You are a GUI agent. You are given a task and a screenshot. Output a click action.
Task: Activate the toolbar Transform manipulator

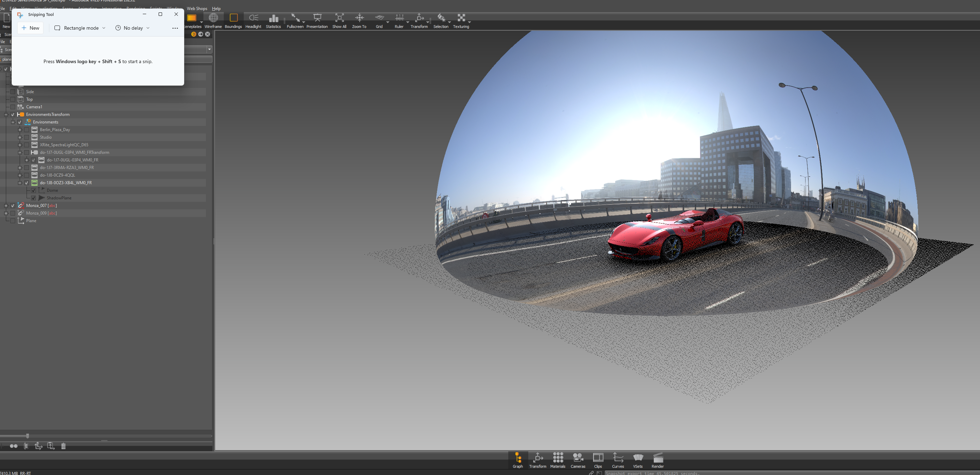[x=419, y=21]
